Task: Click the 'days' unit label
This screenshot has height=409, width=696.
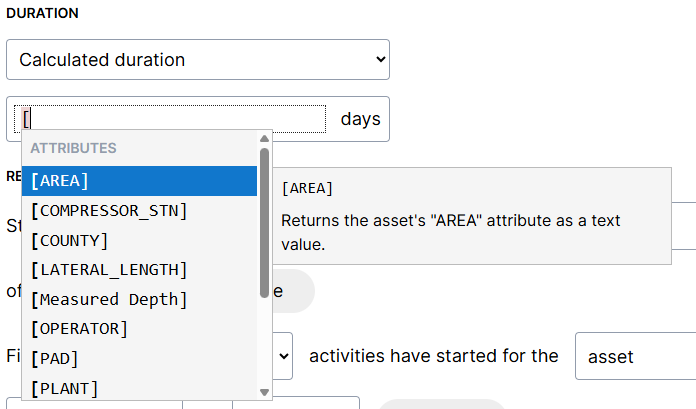Action: coord(360,119)
